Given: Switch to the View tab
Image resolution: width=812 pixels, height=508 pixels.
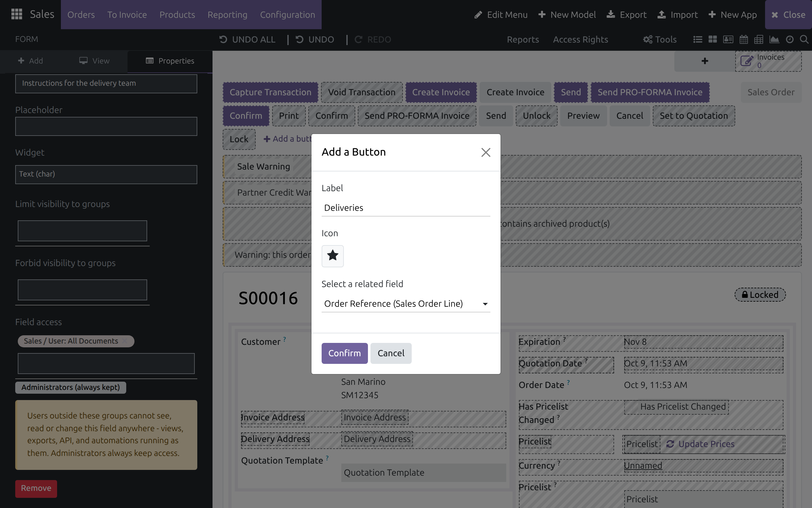Looking at the screenshot, I should pos(95,61).
